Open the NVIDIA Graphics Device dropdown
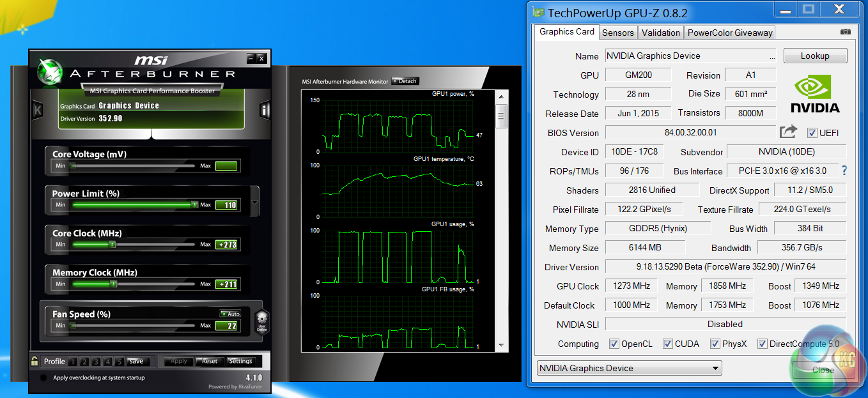Screen dimensions: 868x398 tap(629, 368)
